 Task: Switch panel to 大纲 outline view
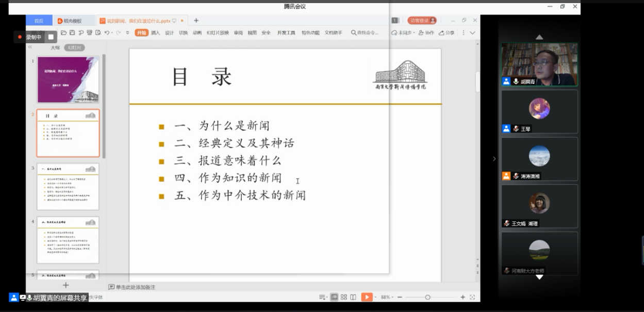point(55,47)
